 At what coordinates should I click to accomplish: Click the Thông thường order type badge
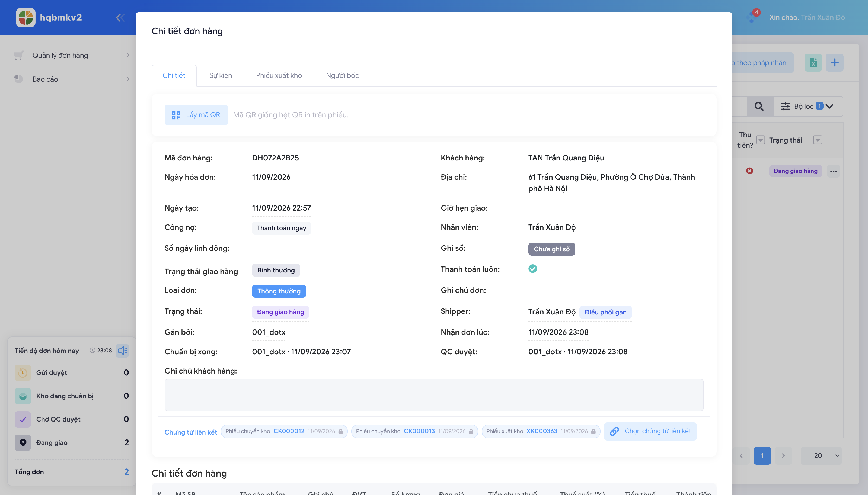279,291
